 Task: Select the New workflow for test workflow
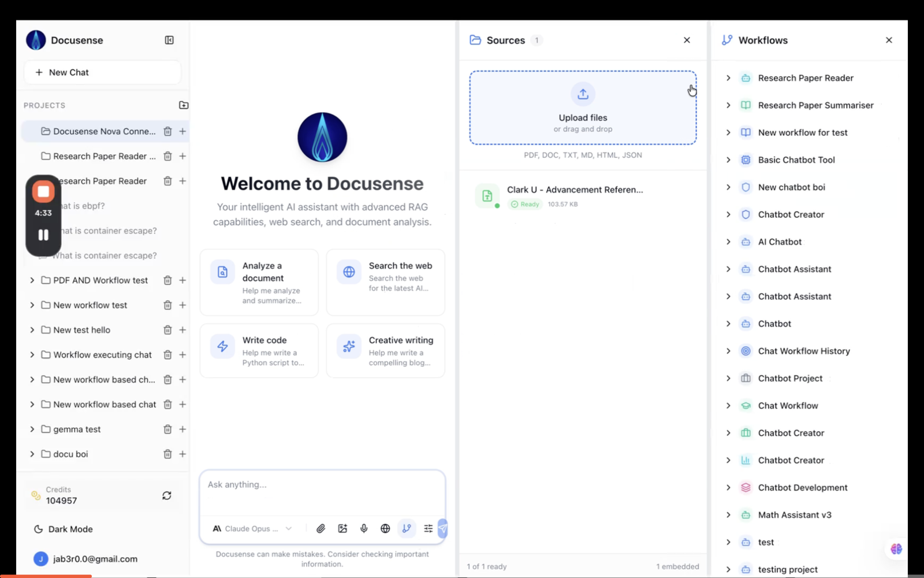[803, 132]
